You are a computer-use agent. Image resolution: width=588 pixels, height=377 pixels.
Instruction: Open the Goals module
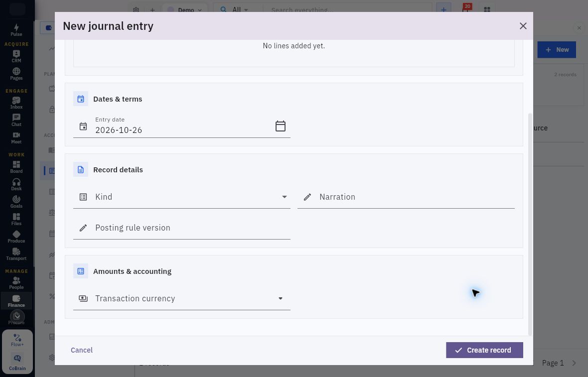click(16, 202)
